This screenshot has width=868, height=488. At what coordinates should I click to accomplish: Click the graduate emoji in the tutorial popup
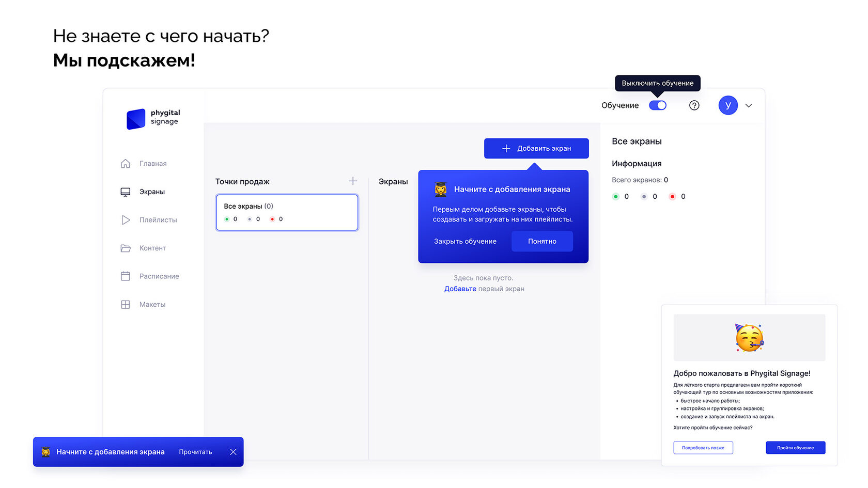click(x=441, y=190)
